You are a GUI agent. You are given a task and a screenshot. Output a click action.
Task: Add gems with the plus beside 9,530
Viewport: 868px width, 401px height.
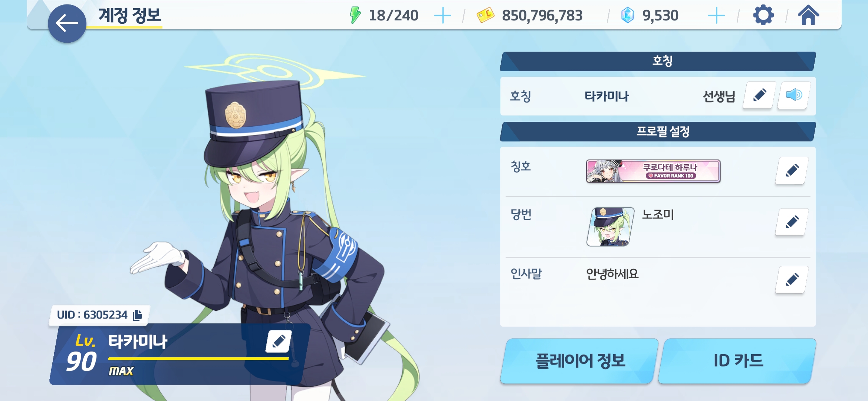(716, 16)
